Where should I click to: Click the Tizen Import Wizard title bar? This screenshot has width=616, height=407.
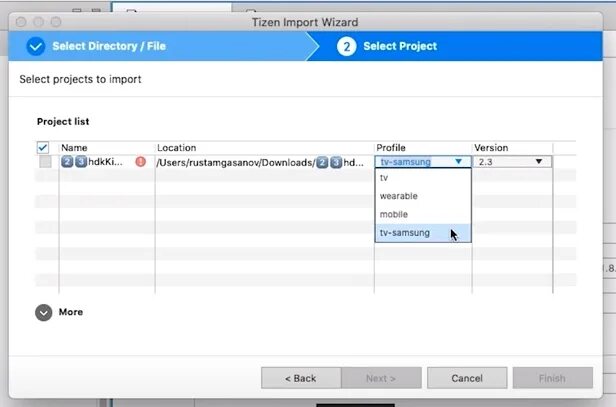point(305,22)
